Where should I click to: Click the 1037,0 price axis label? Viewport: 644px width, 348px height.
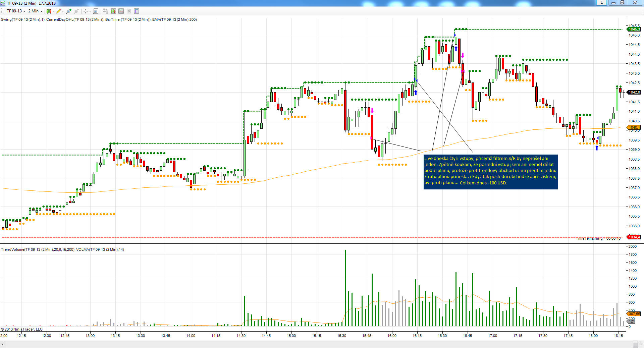634,188
